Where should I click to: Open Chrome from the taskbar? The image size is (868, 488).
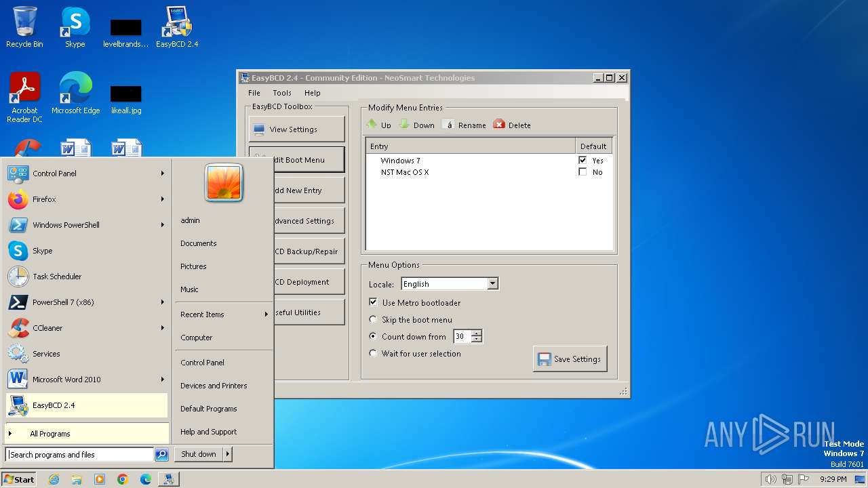tap(123, 479)
